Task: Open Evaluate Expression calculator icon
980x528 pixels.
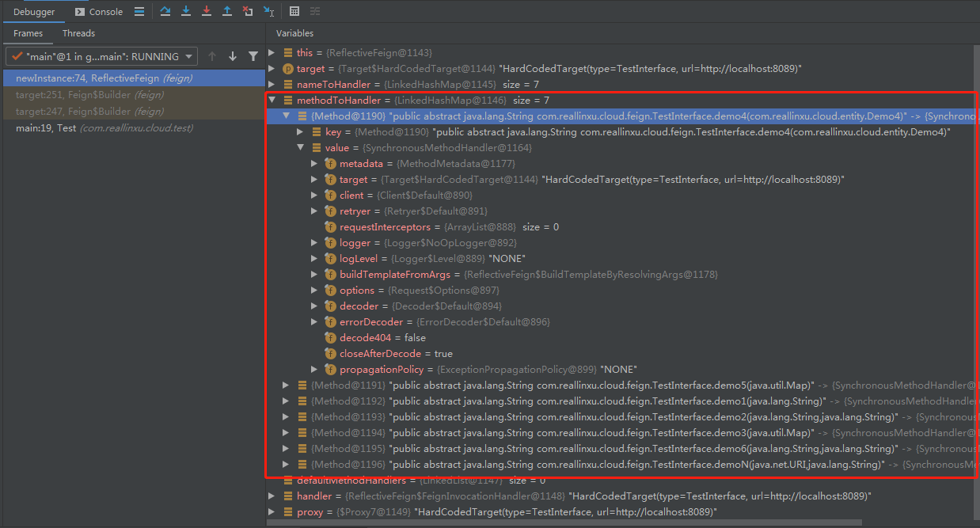Action: click(x=294, y=12)
